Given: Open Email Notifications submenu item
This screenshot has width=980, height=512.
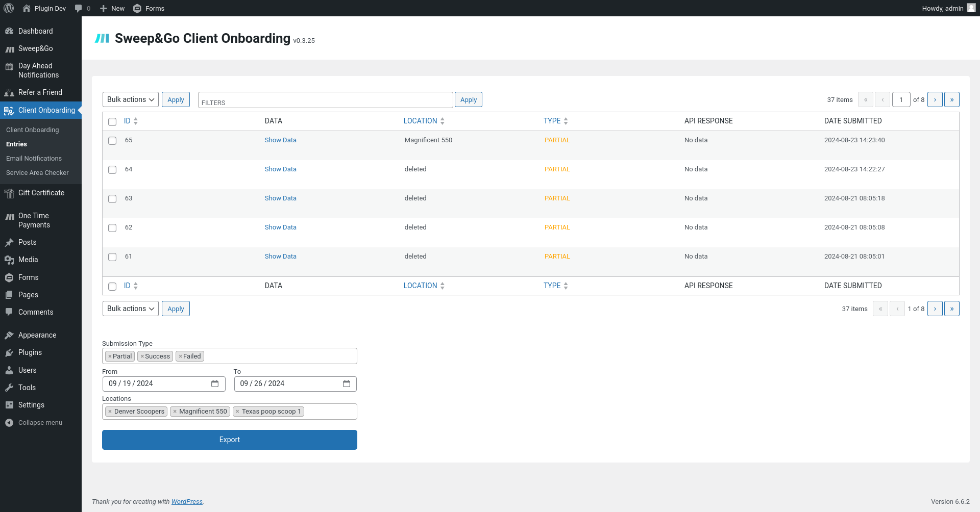Looking at the screenshot, I should click(x=34, y=159).
